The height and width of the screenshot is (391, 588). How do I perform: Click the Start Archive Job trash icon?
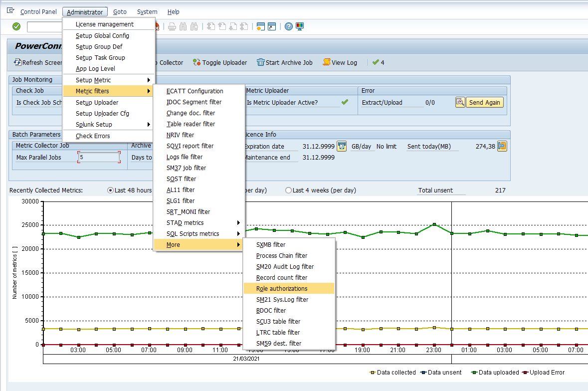260,62
